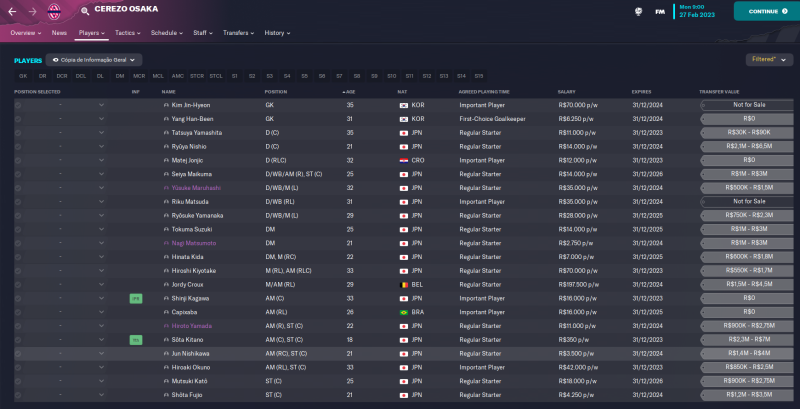Screen dimensions: 800x409
Task: Click the search magnifier icon
Action: (85, 10)
